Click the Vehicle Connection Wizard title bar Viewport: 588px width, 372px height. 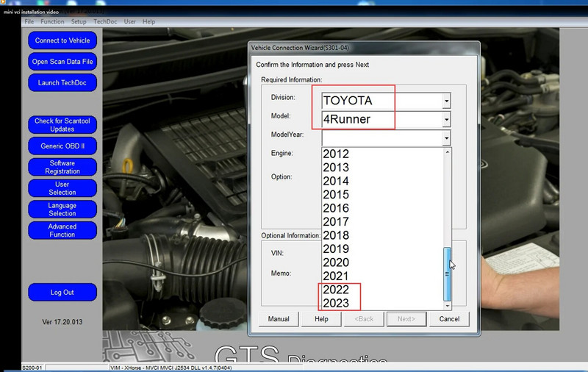pyautogui.click(x=364, y=48)
